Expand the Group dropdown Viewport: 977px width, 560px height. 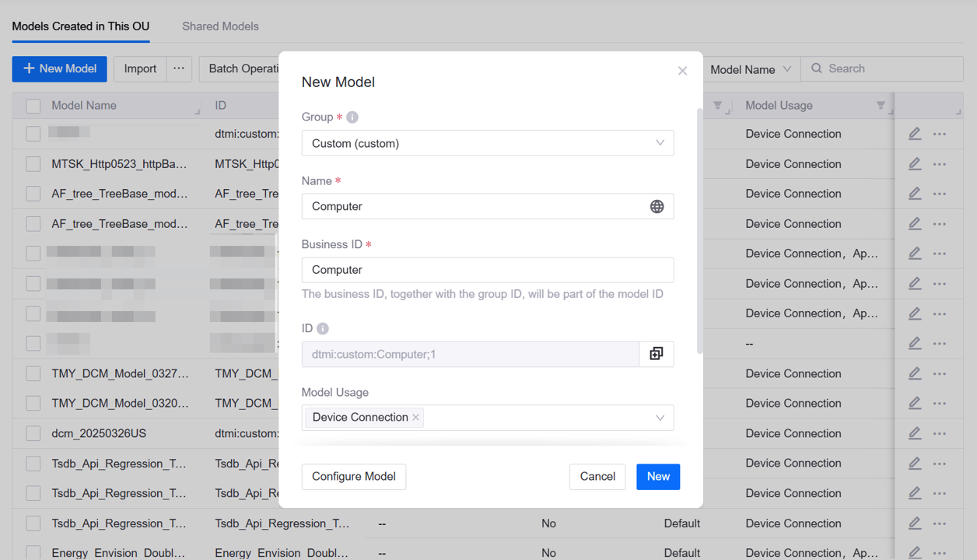click(x=487, y=143)
